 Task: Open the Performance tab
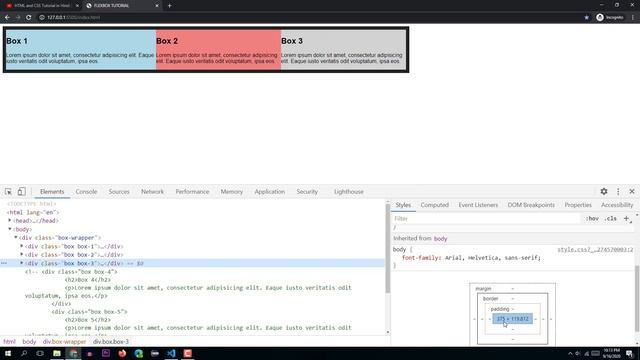coord(192,191)
